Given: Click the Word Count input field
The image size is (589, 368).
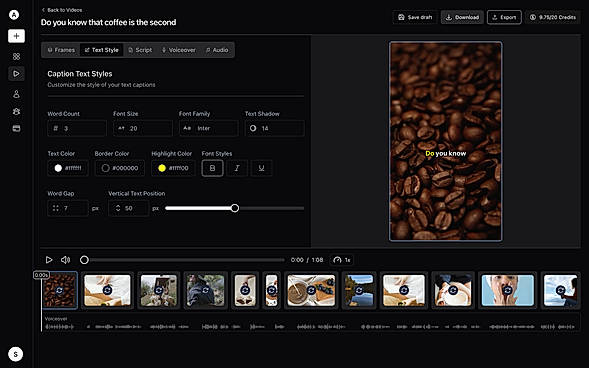Looking at the screenshot, I should click(77, 128).
